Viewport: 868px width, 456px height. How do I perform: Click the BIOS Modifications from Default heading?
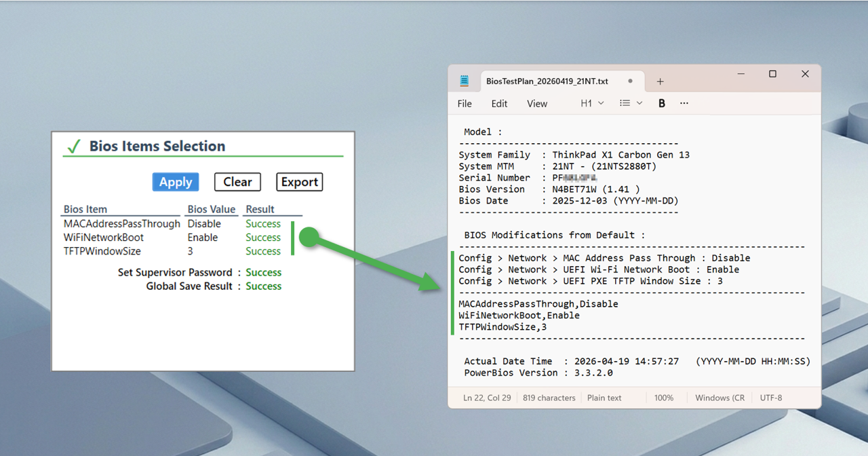pos(555,235)
